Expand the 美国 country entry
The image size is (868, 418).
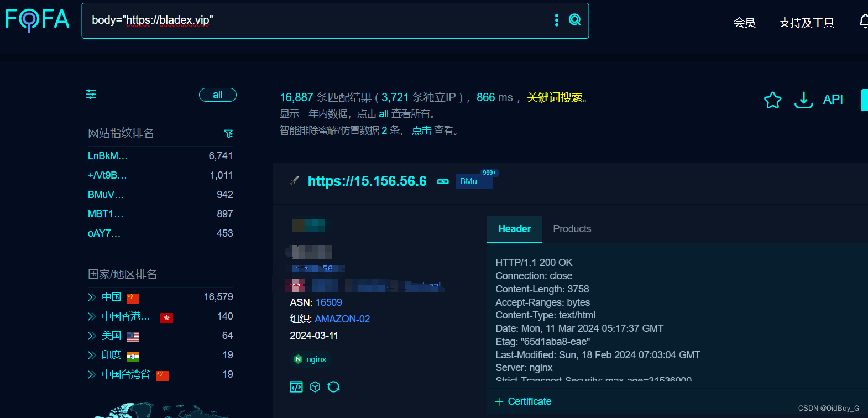pos(92,336)
